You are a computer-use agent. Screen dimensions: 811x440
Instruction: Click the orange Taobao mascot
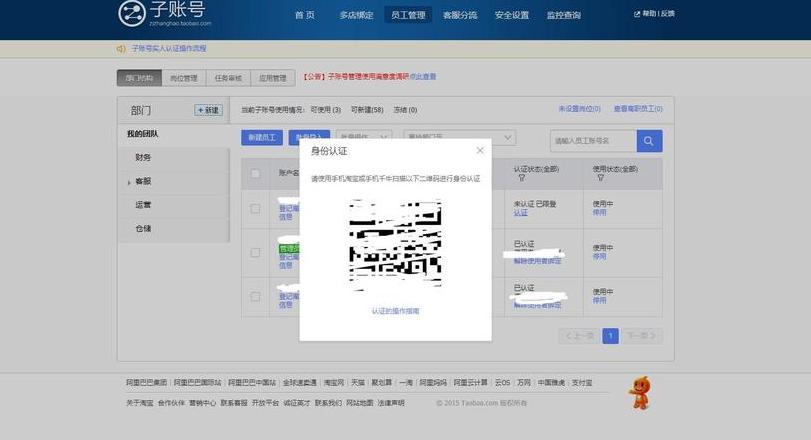(x=640, y=393)
